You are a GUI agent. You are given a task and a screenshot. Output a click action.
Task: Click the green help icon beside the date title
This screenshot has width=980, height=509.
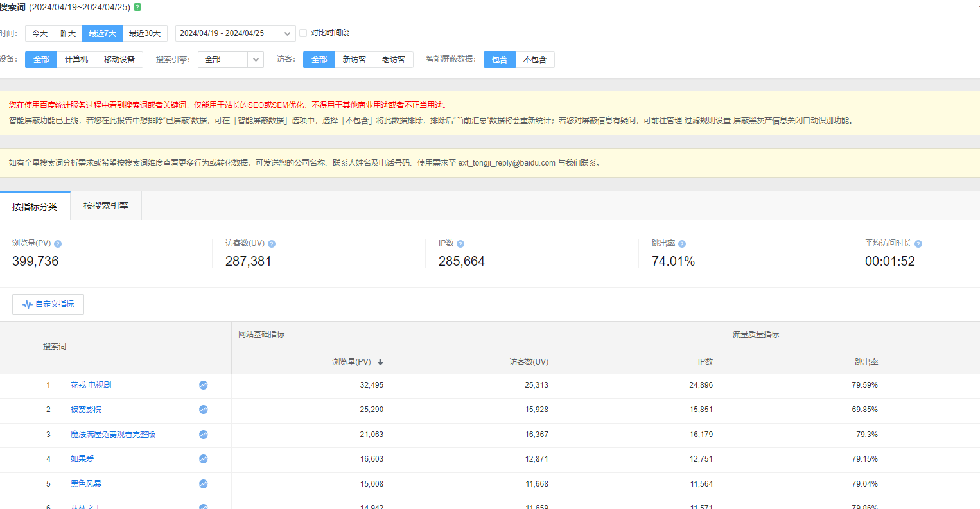coord(137,7)
